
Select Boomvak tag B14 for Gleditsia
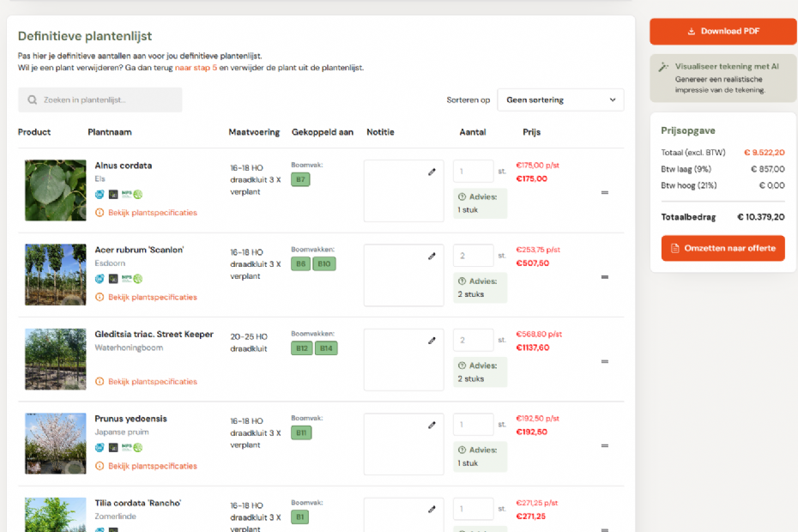pyautogui.click(x=326, y=348)
